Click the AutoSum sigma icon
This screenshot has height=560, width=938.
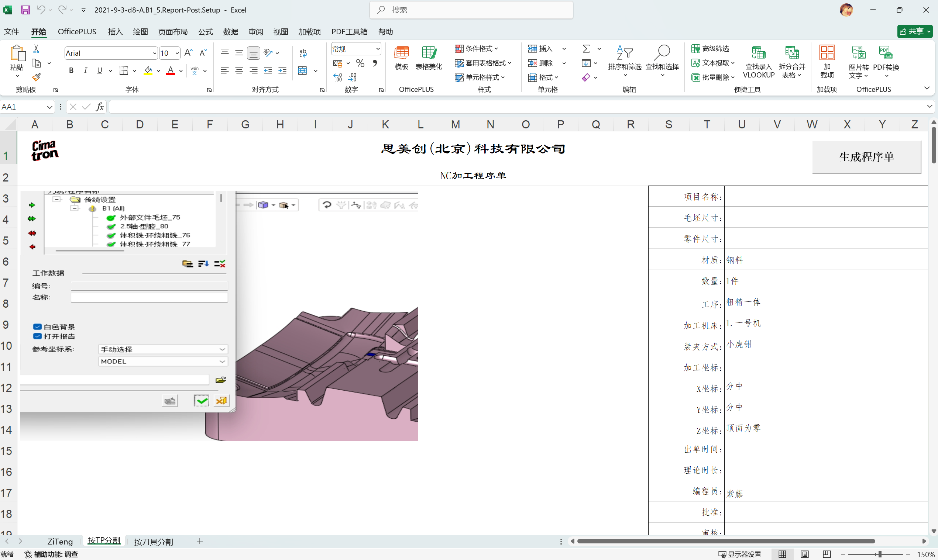(586, 49)
